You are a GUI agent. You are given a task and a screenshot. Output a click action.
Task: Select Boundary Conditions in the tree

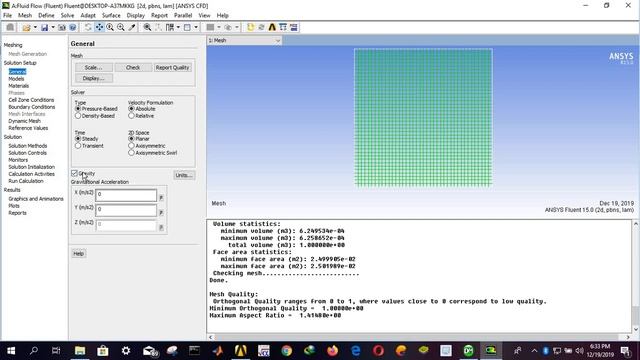(32, 107)
